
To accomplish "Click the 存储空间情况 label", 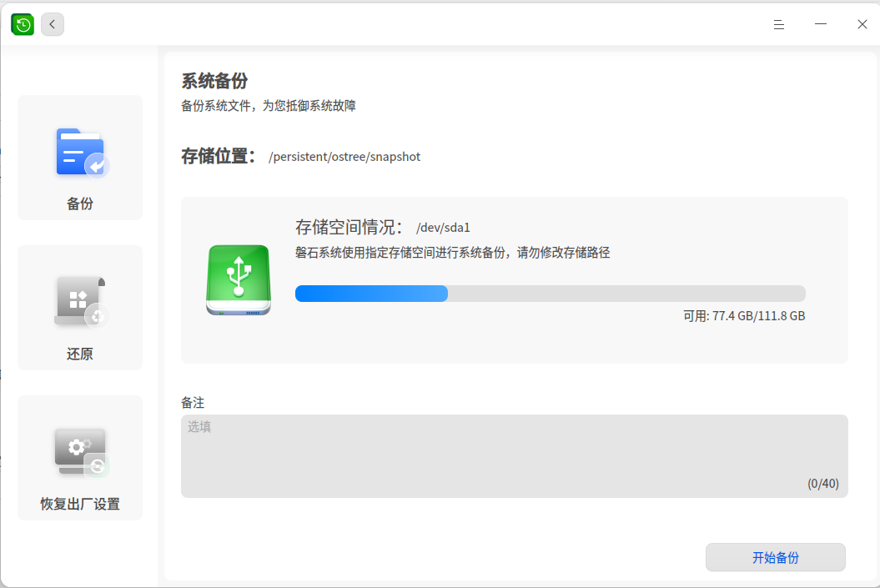I will click(x=349, y=227).
